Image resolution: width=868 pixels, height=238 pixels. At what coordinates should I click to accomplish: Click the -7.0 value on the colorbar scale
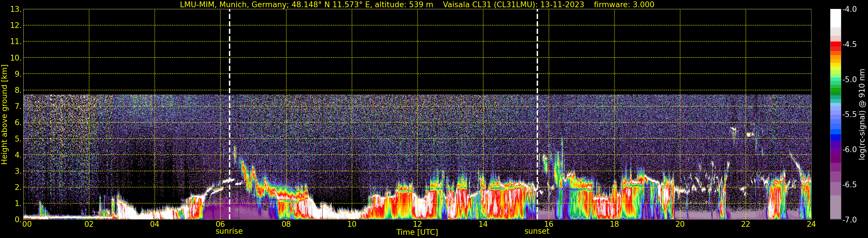(x=850, y=220)
